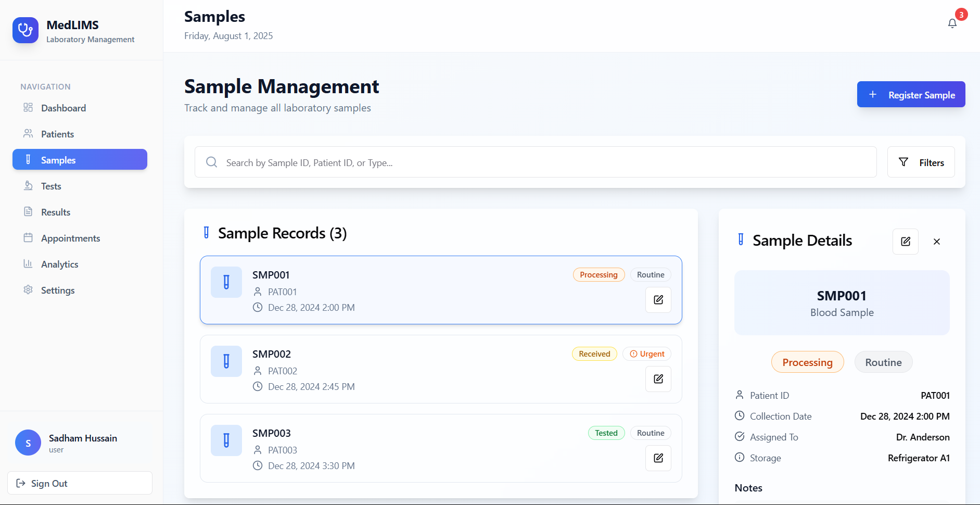The width and height of the screenshot is (980, 505).
Task: Click the Appointments calendar icon in the sidebar
Action: coord(28,238)
